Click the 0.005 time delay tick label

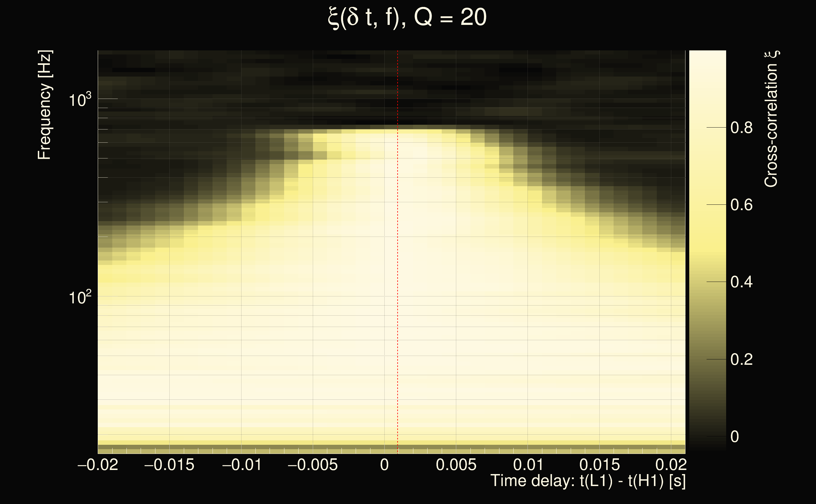click(x=456, y=465)
